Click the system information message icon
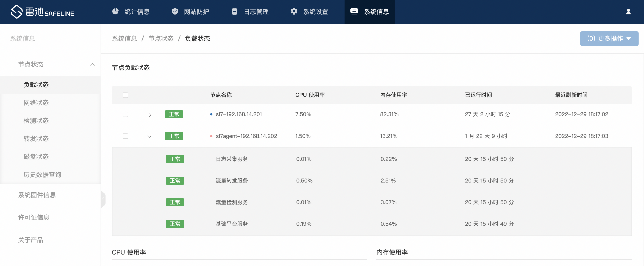644x266 pixels. [x=354, y=11]
